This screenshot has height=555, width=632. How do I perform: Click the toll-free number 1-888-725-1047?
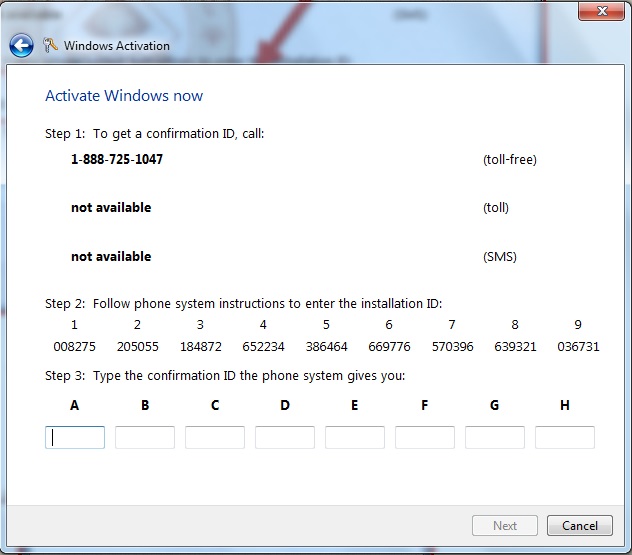117,159
